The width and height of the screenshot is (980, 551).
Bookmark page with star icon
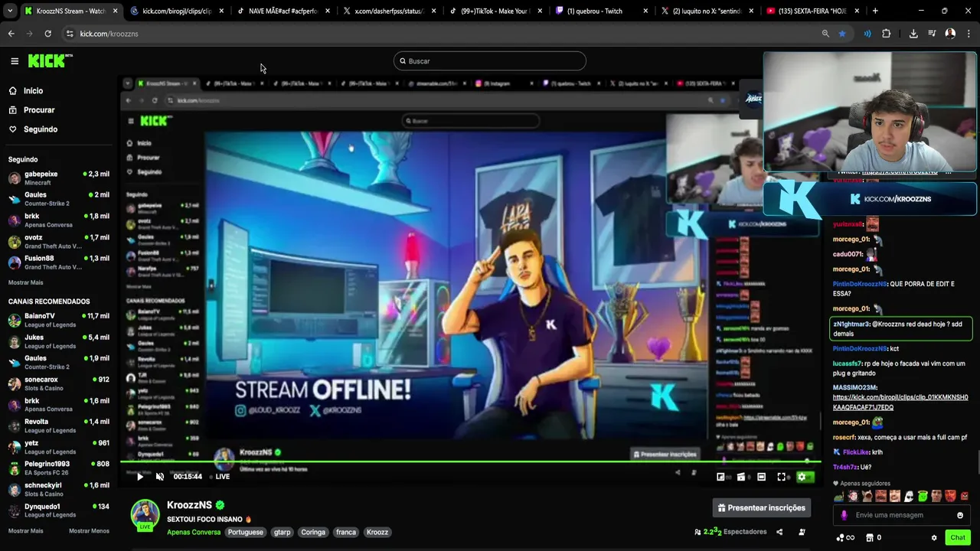point(842,34)
